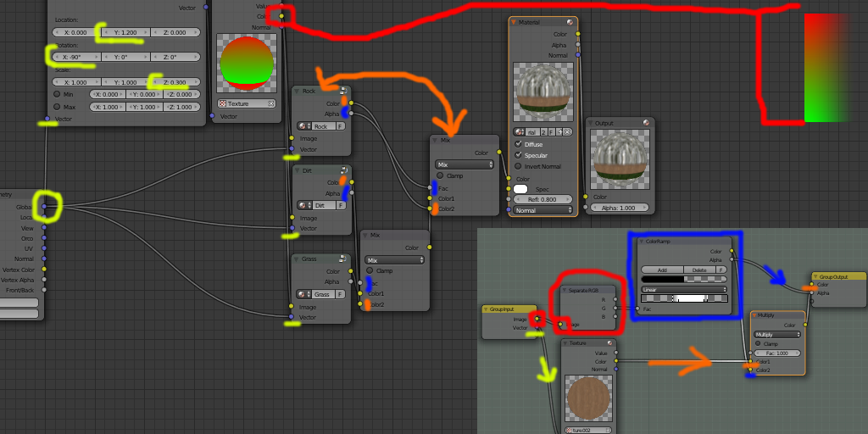Click the Refl 0.800 slider in the Material node

tap(543, 199)
